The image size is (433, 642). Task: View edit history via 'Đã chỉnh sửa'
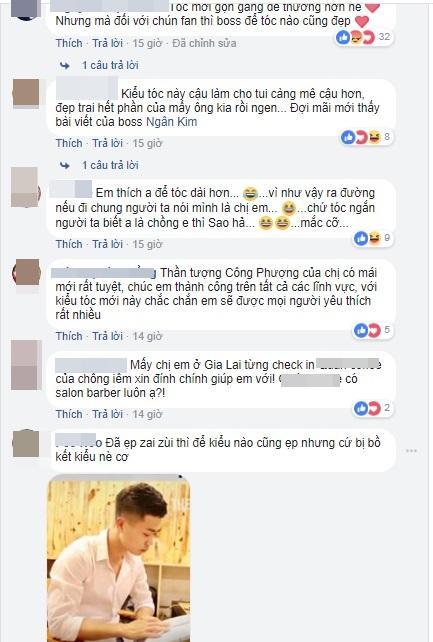[x=204, y=43]
